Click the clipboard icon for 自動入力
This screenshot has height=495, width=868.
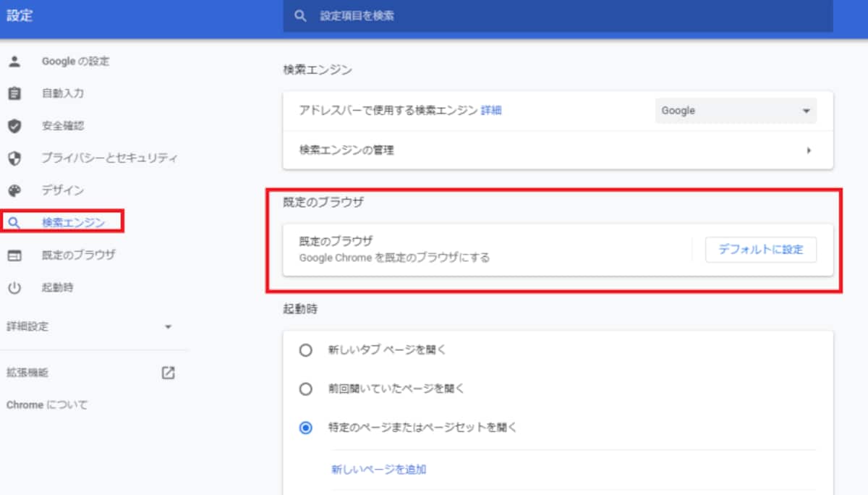(14, 93)
